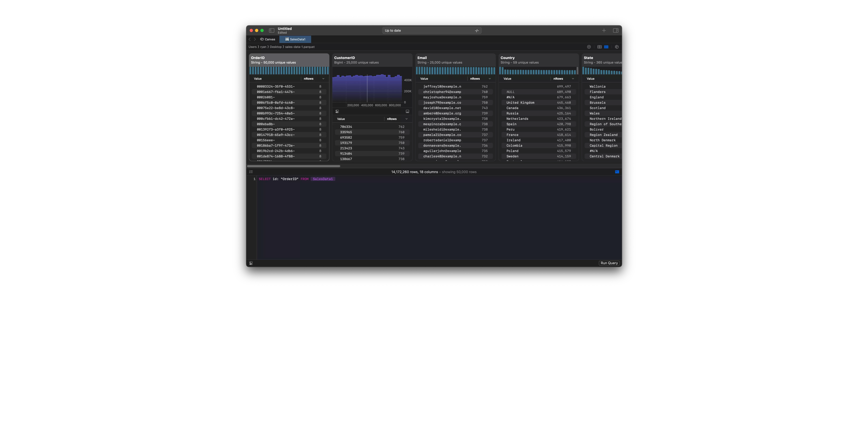Toggle the left sidebar panel icon

272,30
